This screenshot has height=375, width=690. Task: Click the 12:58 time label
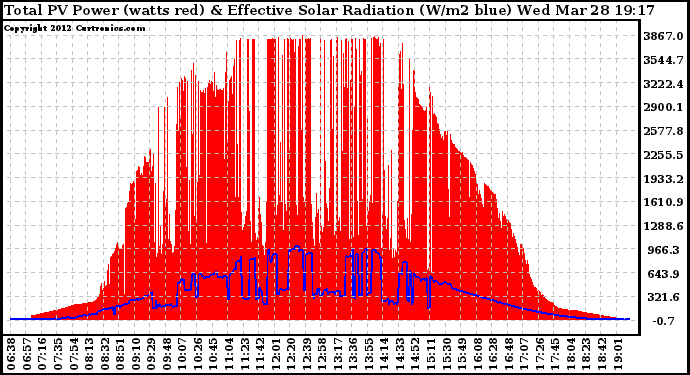point(323,353)
